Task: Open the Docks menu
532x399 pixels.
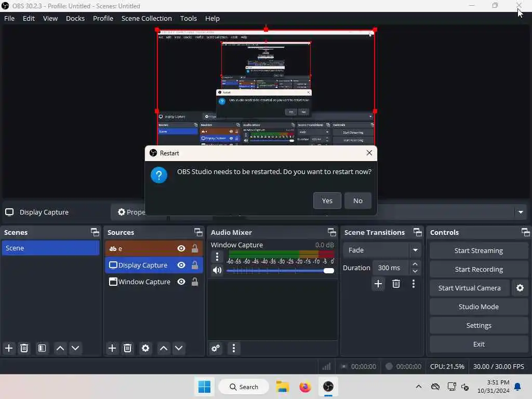Action: coord(75,18)
